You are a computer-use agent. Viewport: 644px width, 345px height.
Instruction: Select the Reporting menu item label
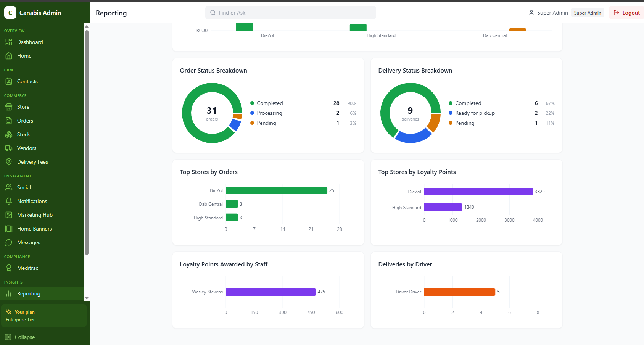click(x=29, y=293)
